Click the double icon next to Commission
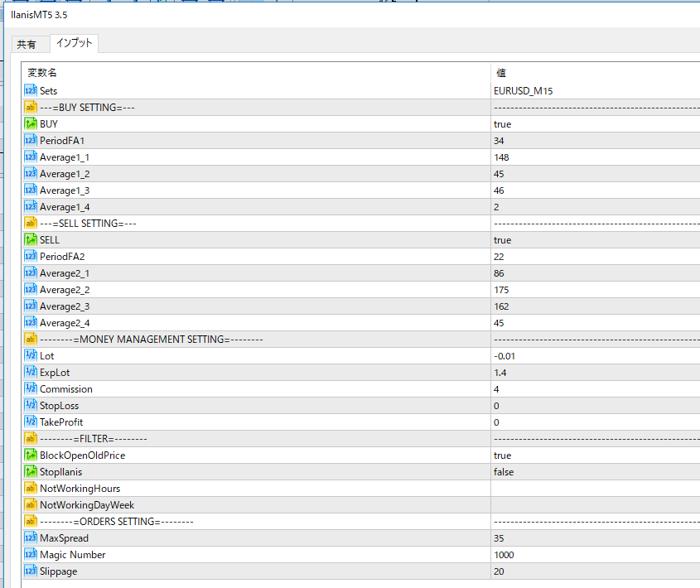The height and width of the screenshot is (588, 700). [x=31, y=388]
